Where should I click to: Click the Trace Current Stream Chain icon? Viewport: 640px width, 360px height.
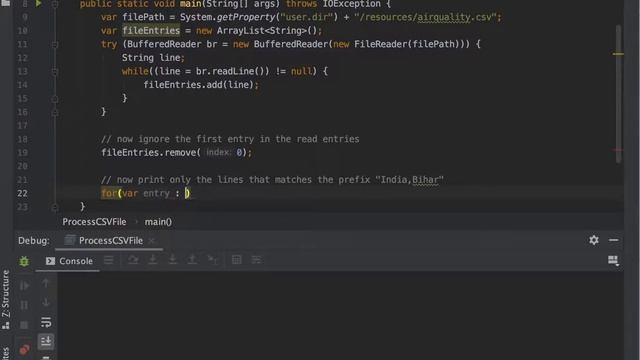256,260
